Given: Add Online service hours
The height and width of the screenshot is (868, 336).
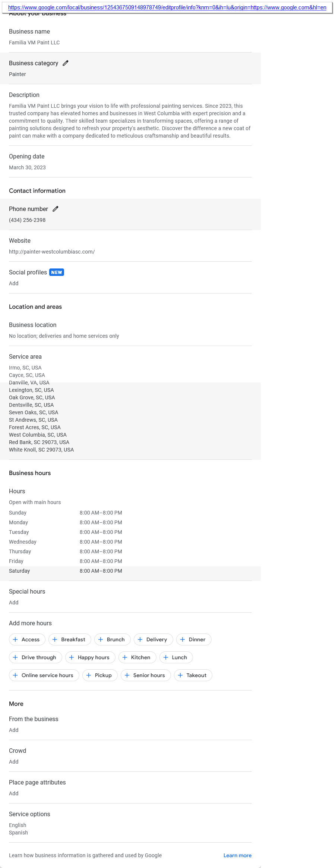Looking at the screenshot, I should pyautogui.click(x=44, y=675).
